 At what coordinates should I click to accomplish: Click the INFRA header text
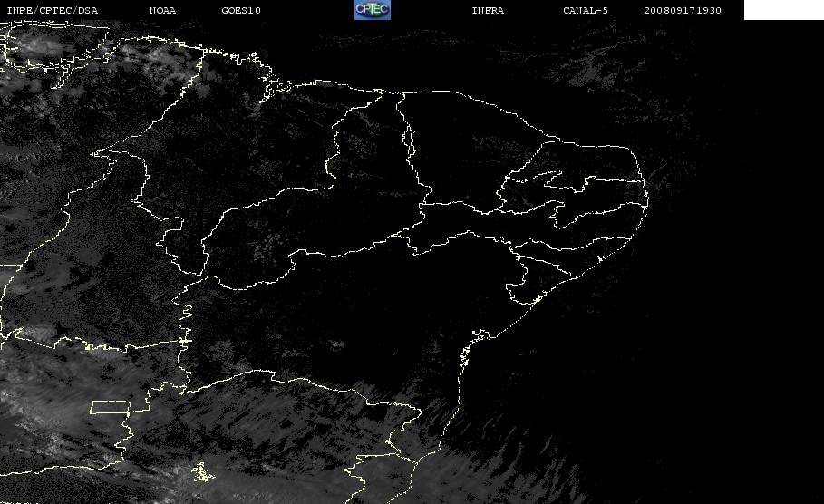tap(488, 10)
